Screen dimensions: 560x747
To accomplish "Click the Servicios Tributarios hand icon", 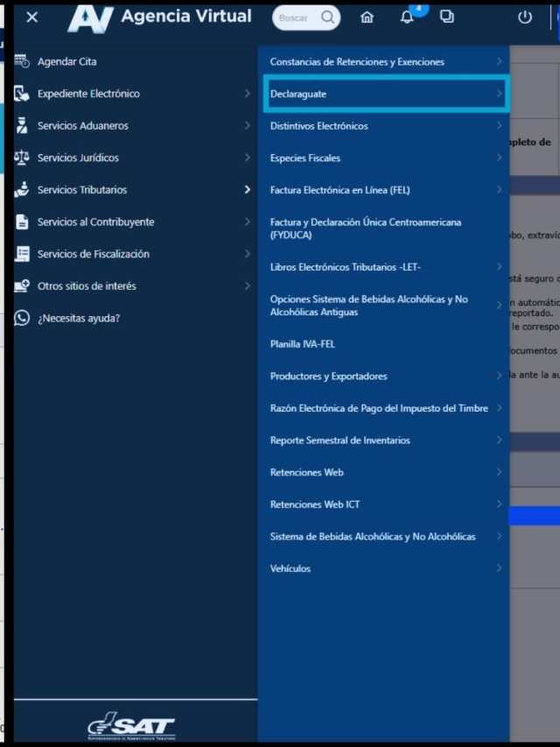I will [x=22, y=190].
